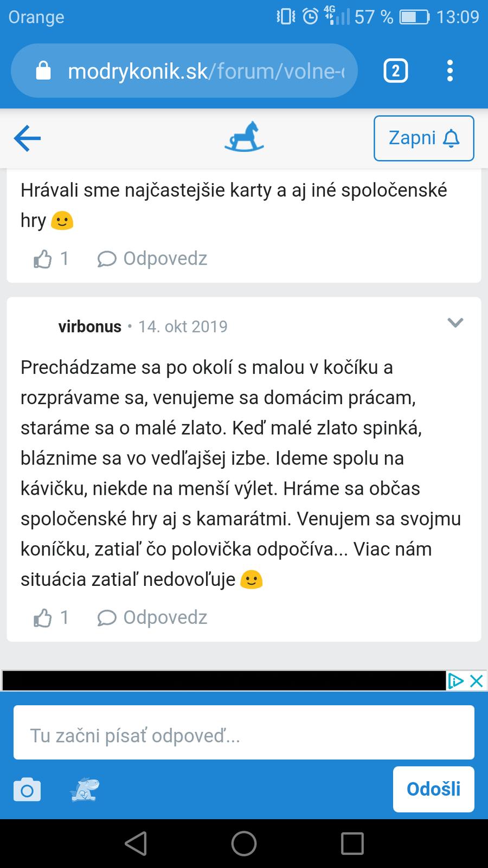This screenshot has width=488, height=868.
Task: Open the AdChoices info icon
Action: point(455,681)
